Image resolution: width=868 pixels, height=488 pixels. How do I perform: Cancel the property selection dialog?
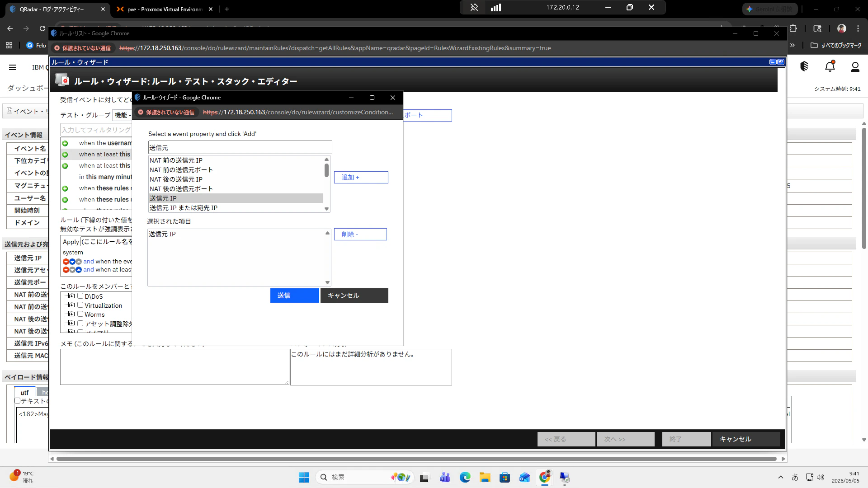(354, 296)
